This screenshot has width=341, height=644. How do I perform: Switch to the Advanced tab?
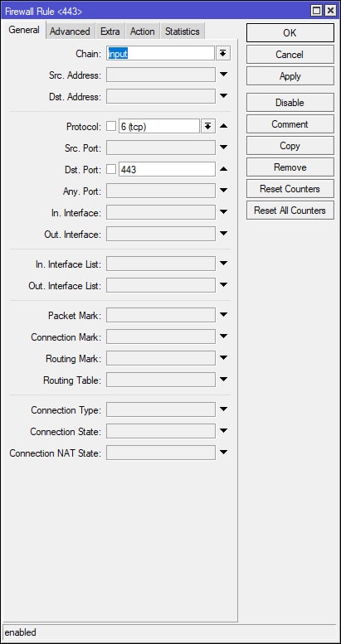pyautogui.click(x=70, y=31)
